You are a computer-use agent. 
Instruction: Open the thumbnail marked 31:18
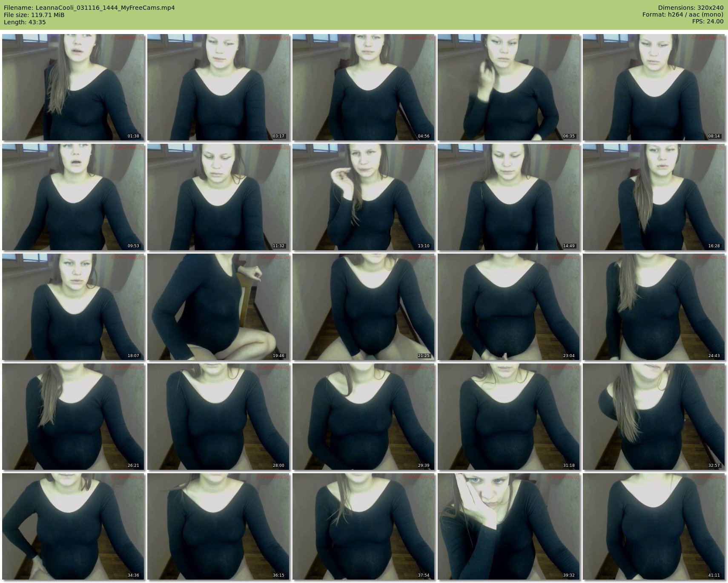509,417
